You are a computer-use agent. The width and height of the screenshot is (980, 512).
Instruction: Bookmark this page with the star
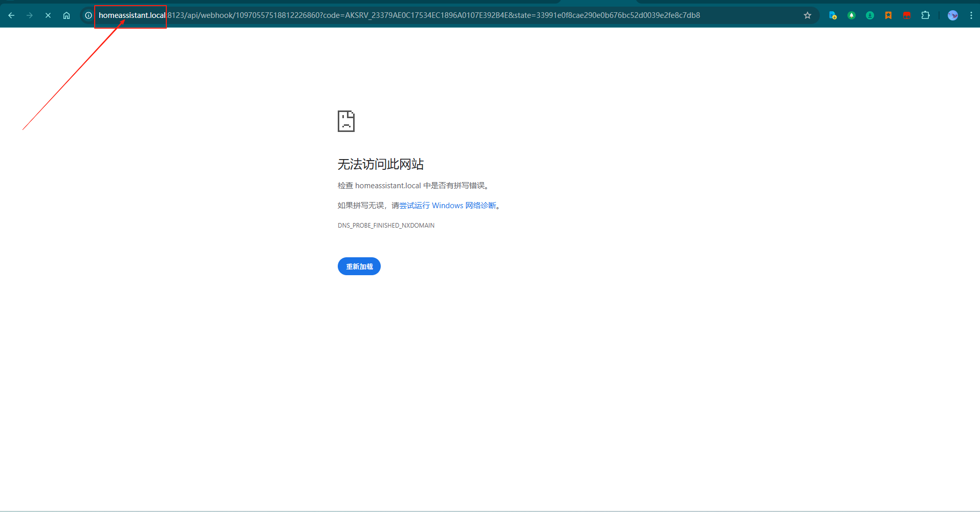808,15
